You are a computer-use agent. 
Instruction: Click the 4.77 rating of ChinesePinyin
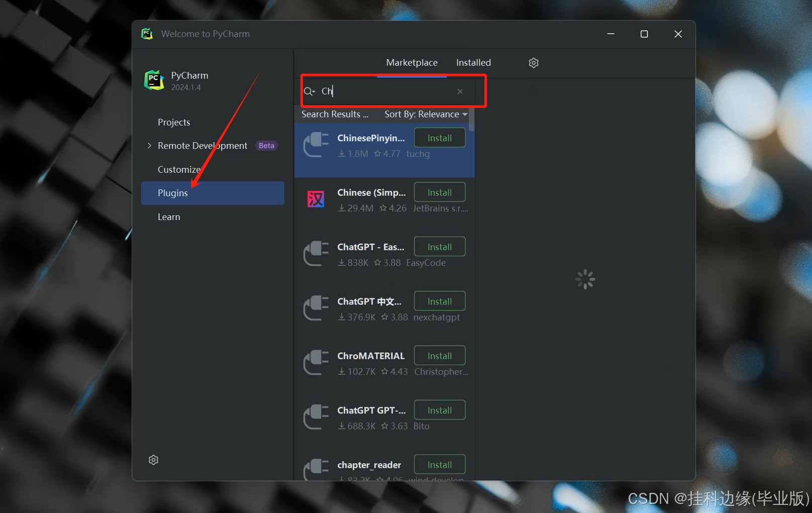tap(387, 154)
